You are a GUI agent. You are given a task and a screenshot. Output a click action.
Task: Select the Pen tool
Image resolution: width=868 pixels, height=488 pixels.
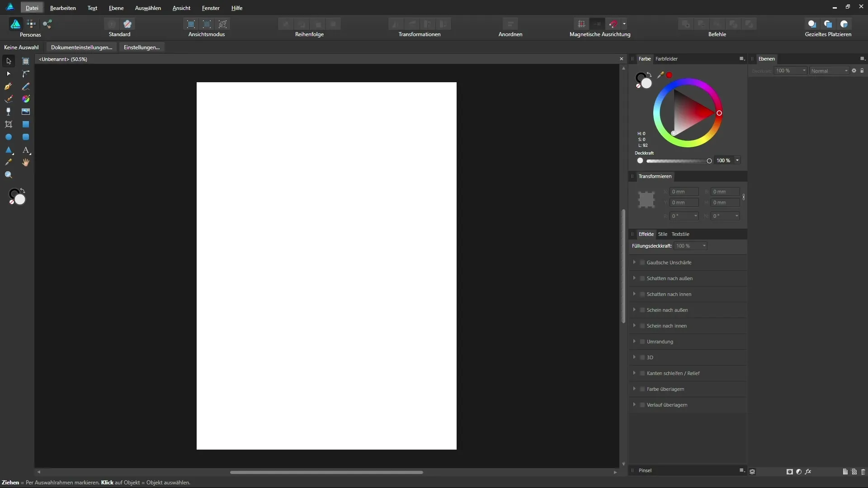click(x=9, y=86)
